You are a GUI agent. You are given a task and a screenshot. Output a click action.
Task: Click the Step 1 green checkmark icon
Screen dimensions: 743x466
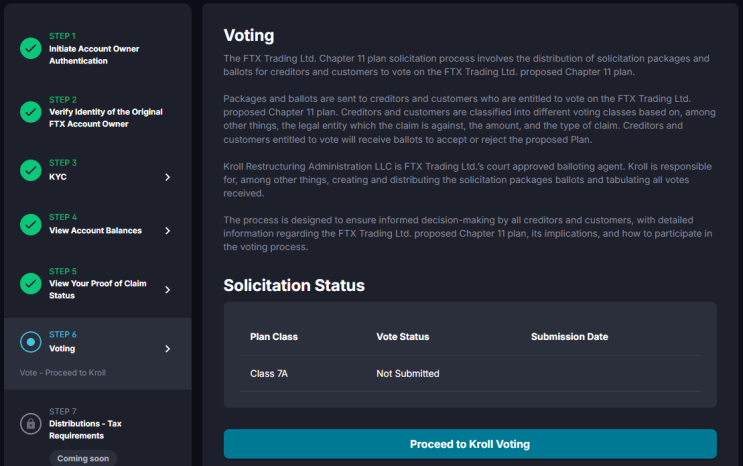[30, 48]
